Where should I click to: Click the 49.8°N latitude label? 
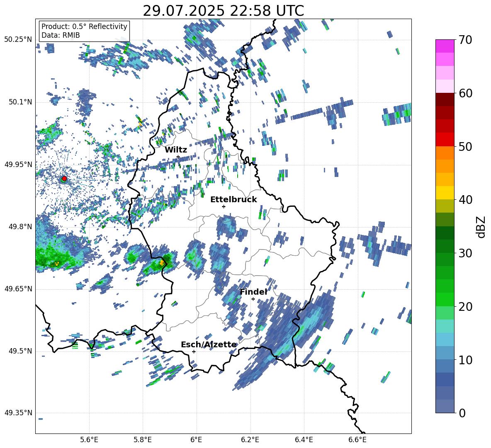tap(20, 227)
